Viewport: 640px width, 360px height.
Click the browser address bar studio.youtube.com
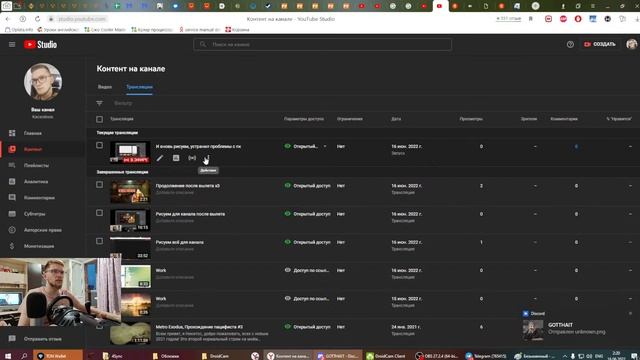click(x=82, y=19)
